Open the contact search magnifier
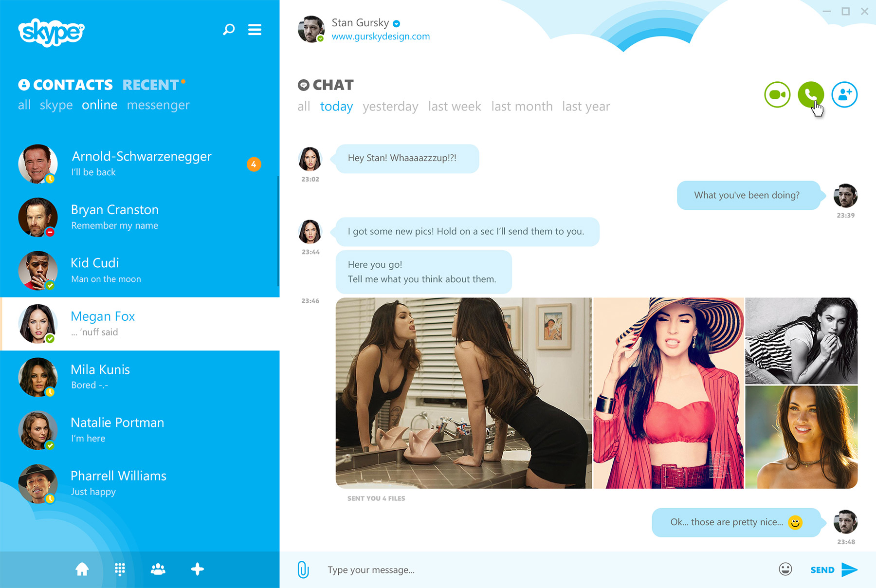This screenshot has width=876, height=588. [229, 30]
